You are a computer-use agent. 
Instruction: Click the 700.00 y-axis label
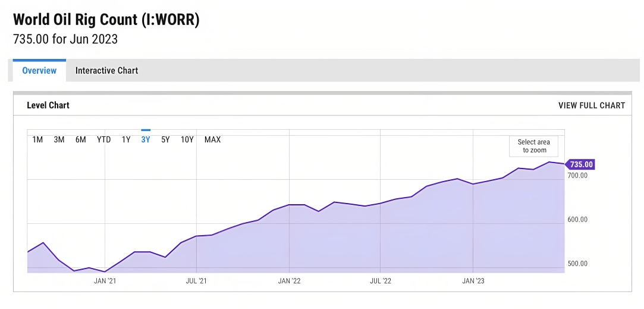(x=577, y=175)
